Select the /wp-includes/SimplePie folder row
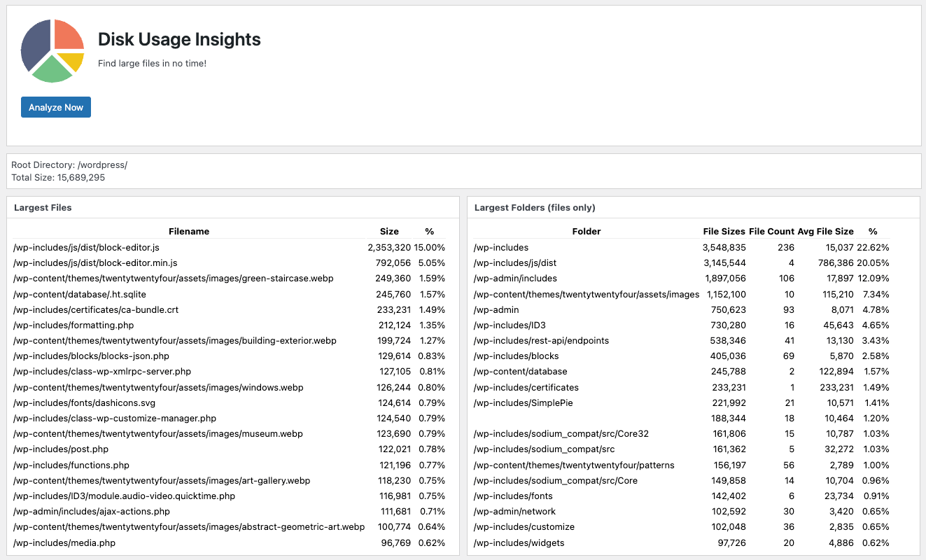The height and width of the screenshot is (560, 926). pyautogui.click(x=682, y=402)
